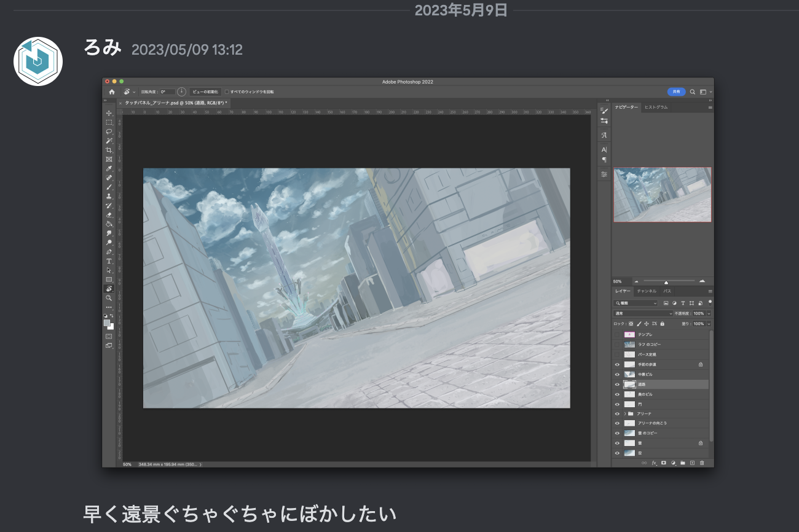Screen dimensions: 799x532
Task: Expand the アリーナ layer group
Action: tap(624, 413)
